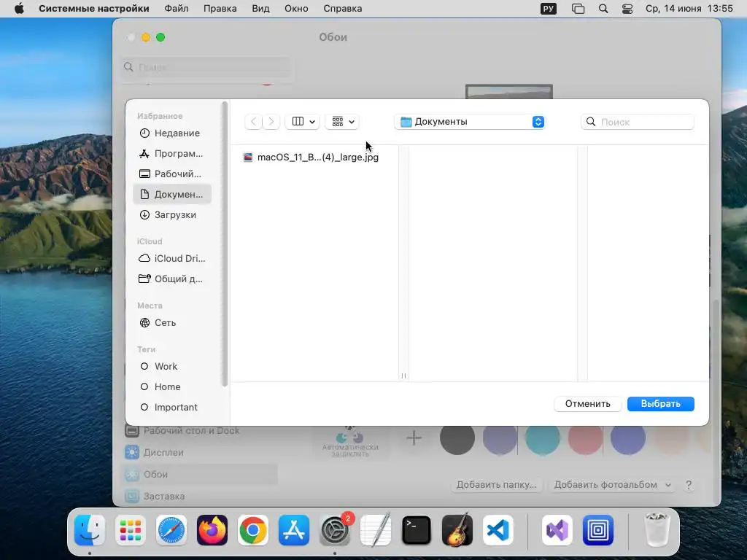This screenshot has height=560, width=747.
Task: Switch РУ keyboard input source
Action: point(549,9)
